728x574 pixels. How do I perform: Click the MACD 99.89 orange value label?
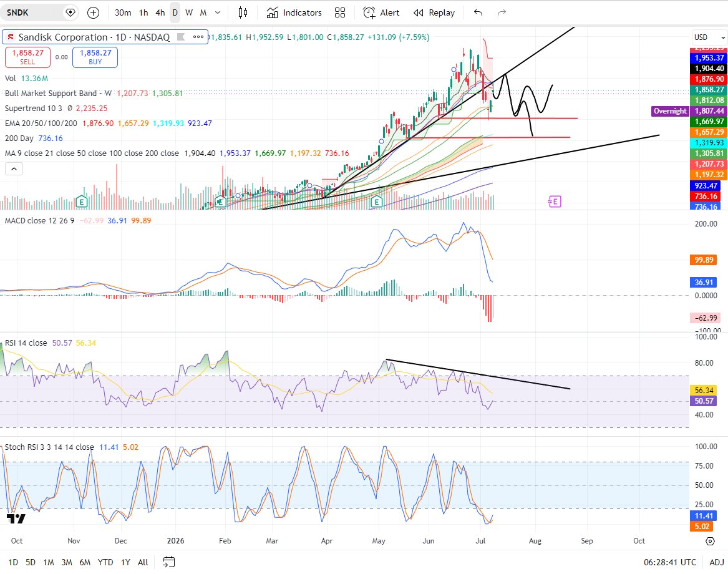tap(704, 260)
